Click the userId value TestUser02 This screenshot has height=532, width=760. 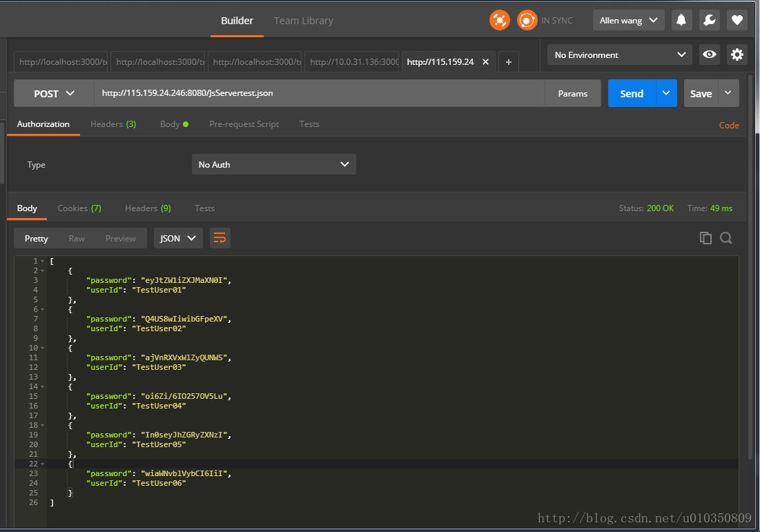point(159,328)
